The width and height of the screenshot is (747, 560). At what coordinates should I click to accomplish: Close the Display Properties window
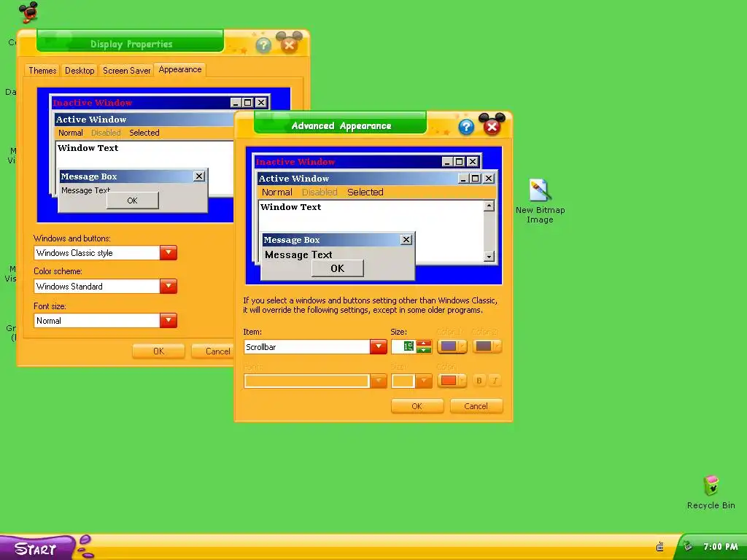pos(289,43)
